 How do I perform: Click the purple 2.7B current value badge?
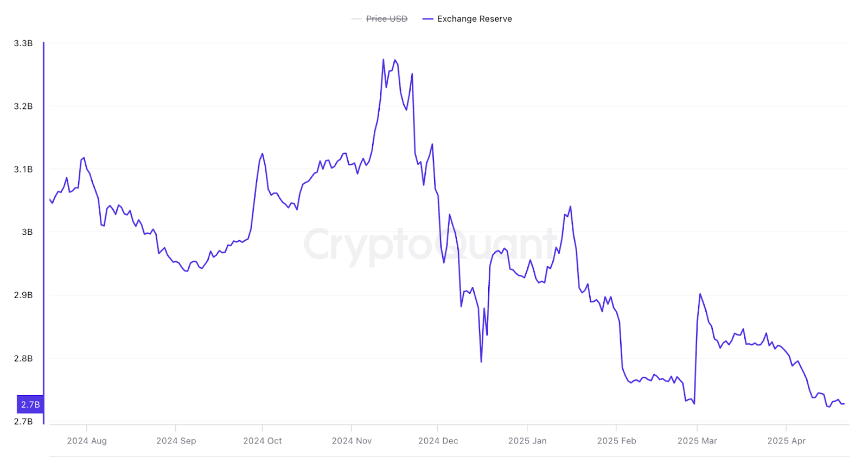[x=30, y=404]
